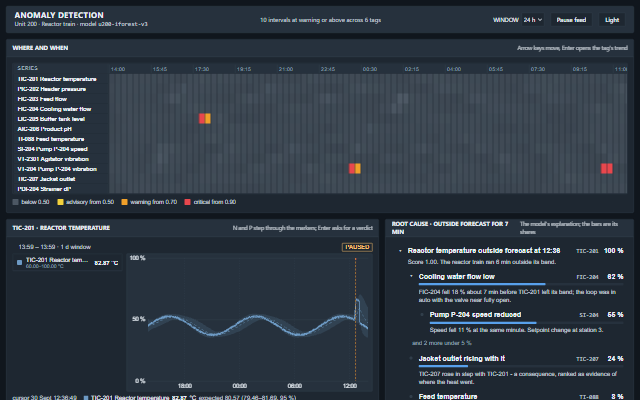Screen dimensions: 640x400
Task: Click the Pump P-204 speed reduced share bar
Action: [527, 322]
